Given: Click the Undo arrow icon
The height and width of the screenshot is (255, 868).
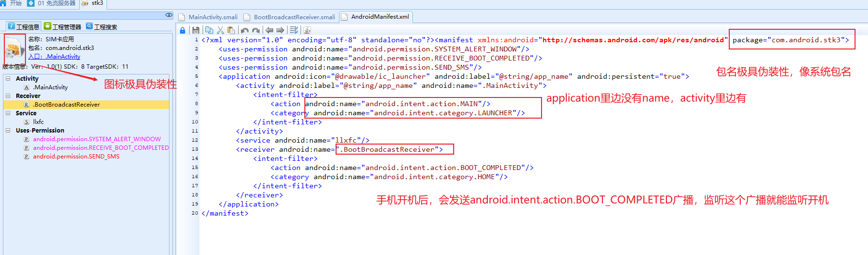Looking at the screenshot, I should point(245,30).
